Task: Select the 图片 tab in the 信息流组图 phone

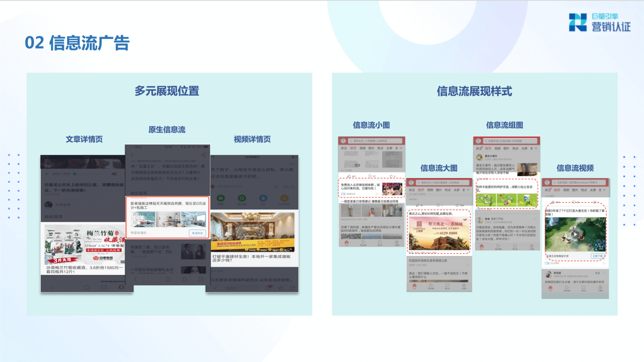Action: coord(506,148)
